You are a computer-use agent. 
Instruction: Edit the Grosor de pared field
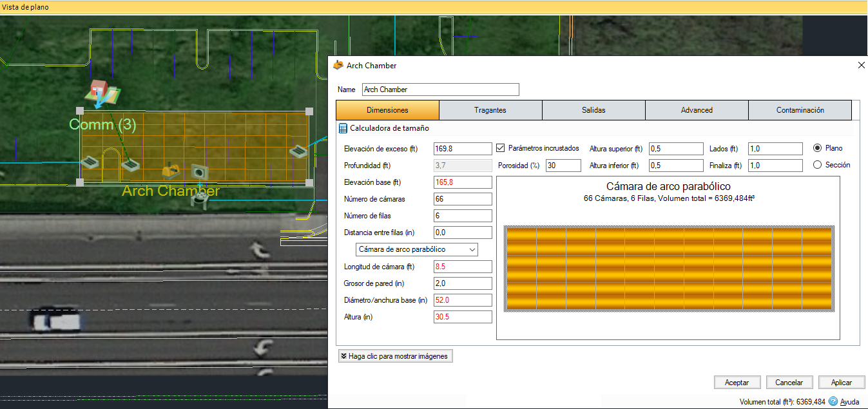click(463, 283)
